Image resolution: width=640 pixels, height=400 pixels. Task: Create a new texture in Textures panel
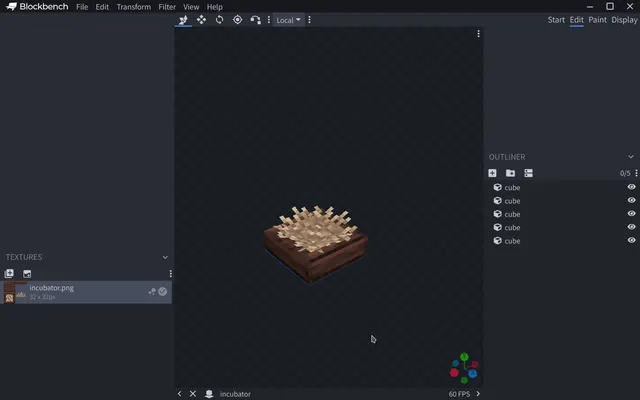click(27, 273)
